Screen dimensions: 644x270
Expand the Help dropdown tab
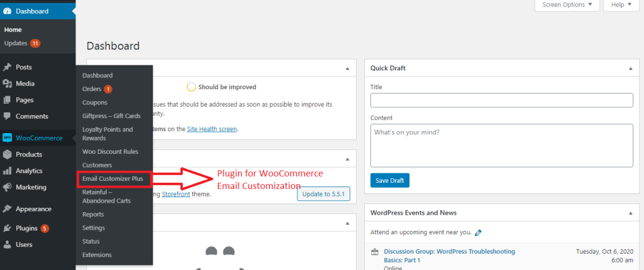tap(620, 5)
